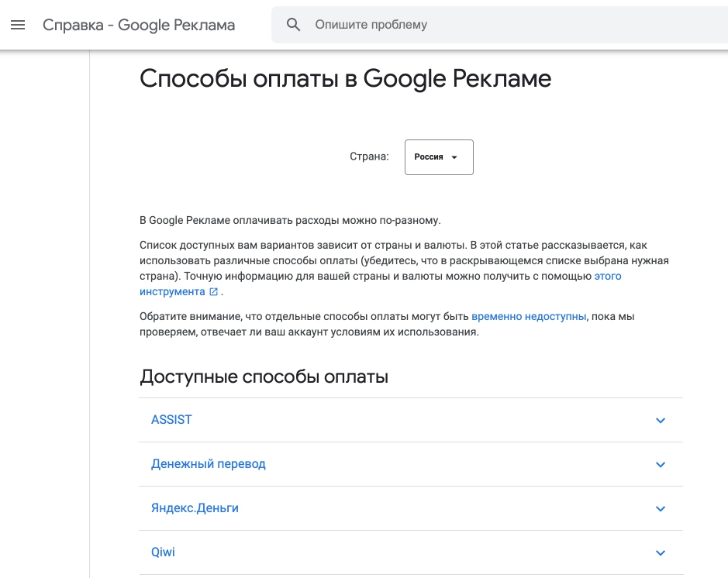Click the chevron beside "Денежный перевод"
Image resolution: width=728 pixels, height=578 pixels.
tap(661, 465)
